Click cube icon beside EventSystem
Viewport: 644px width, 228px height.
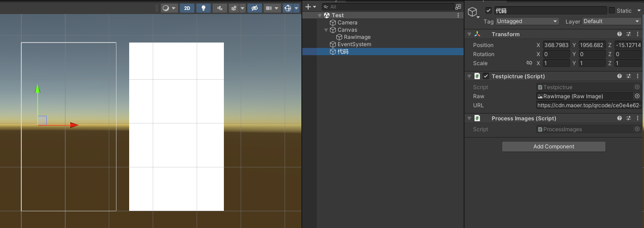333,44
